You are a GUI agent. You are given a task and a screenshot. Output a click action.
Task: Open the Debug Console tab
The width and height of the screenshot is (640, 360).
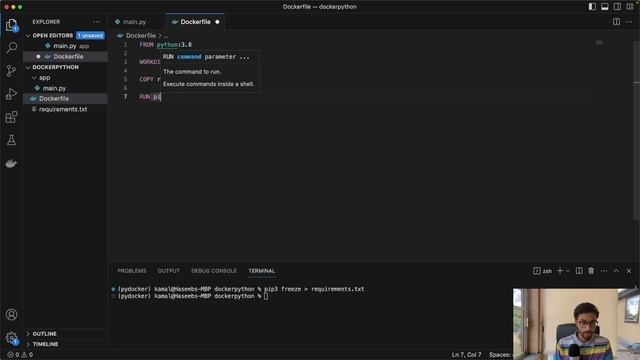point(214,271)
